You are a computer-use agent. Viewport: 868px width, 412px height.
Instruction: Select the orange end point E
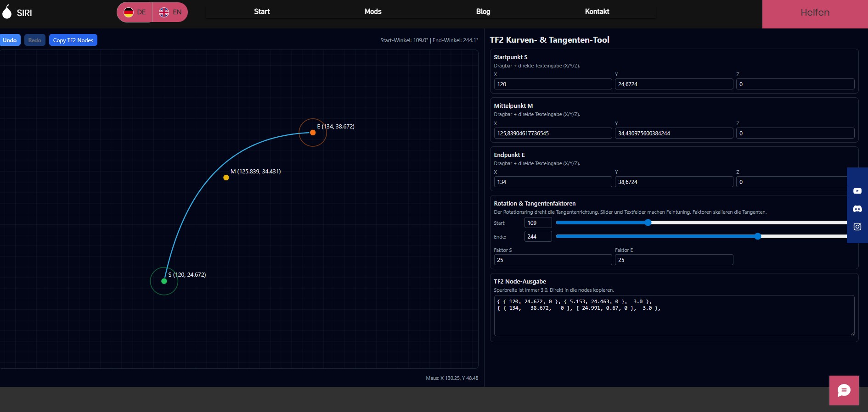[313, 133]
